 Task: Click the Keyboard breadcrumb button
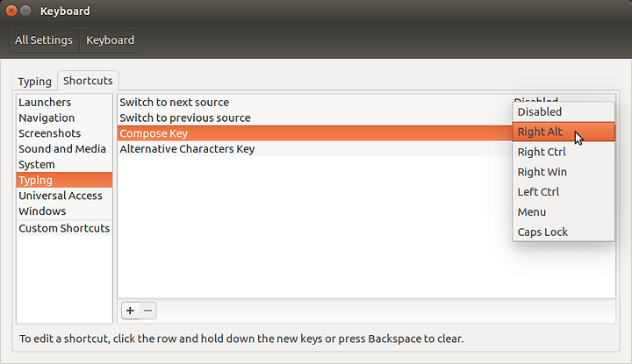point(110,39)
